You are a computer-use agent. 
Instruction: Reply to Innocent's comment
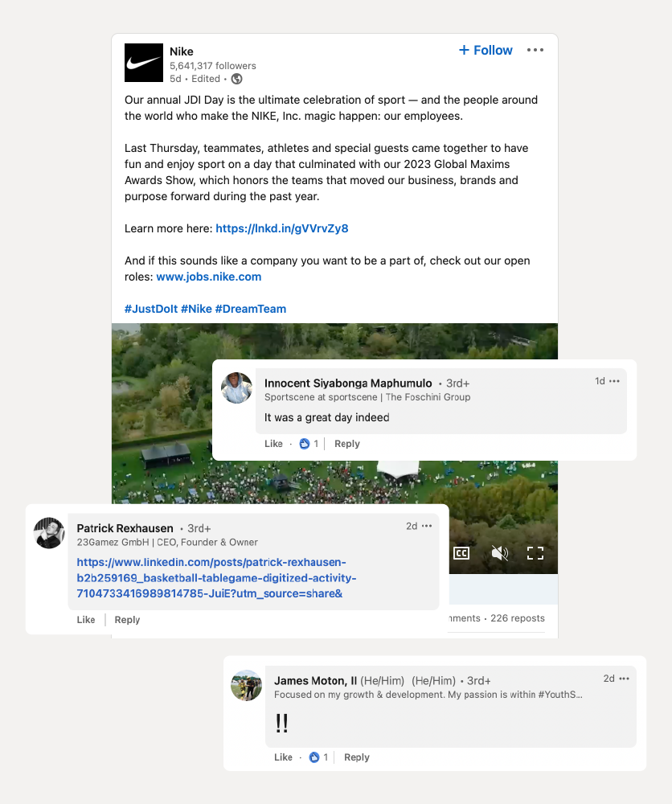347,444
